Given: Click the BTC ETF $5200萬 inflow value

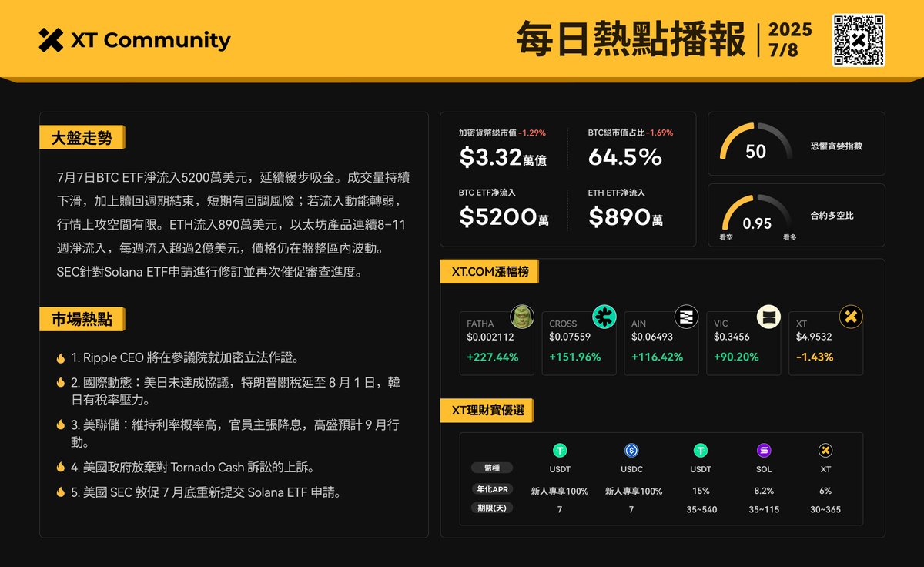Looking at the screenshot, I should tap(504, 217).
